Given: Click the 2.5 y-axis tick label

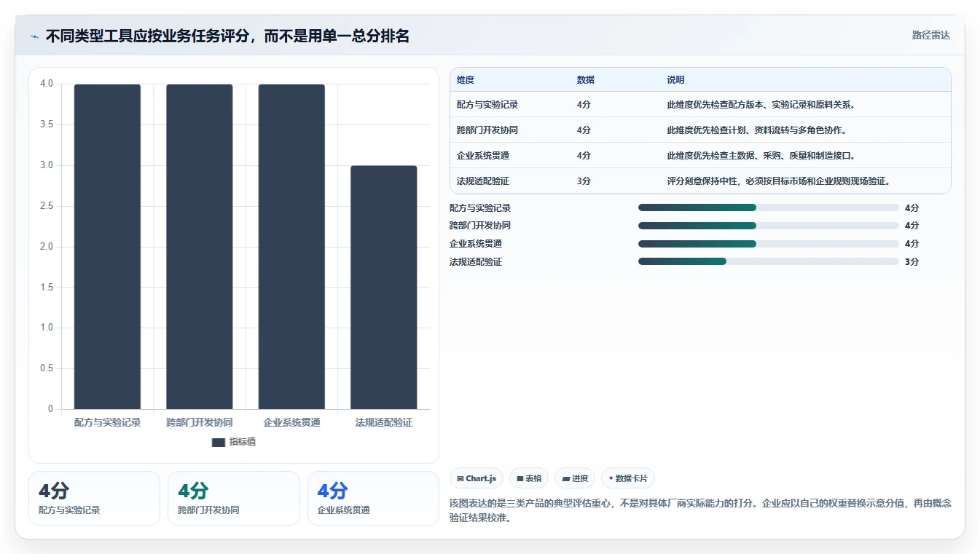Looking at the screenshot, I should 47,206.
